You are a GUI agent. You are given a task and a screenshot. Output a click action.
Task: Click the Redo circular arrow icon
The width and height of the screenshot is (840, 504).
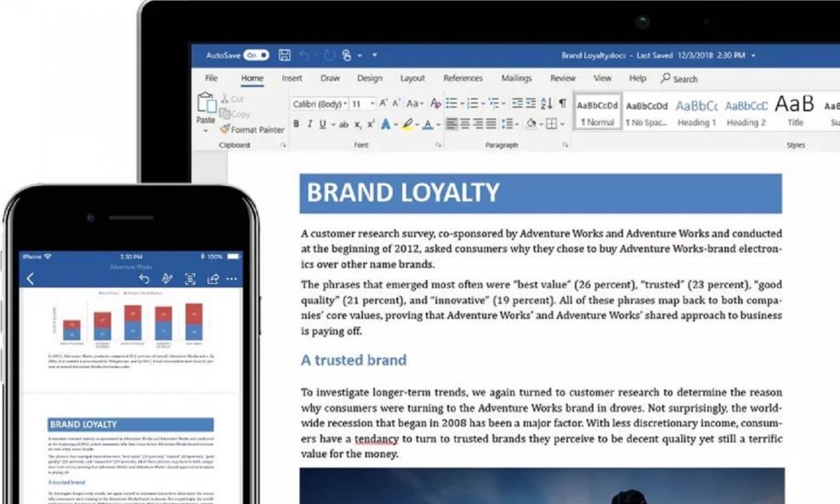330,55
